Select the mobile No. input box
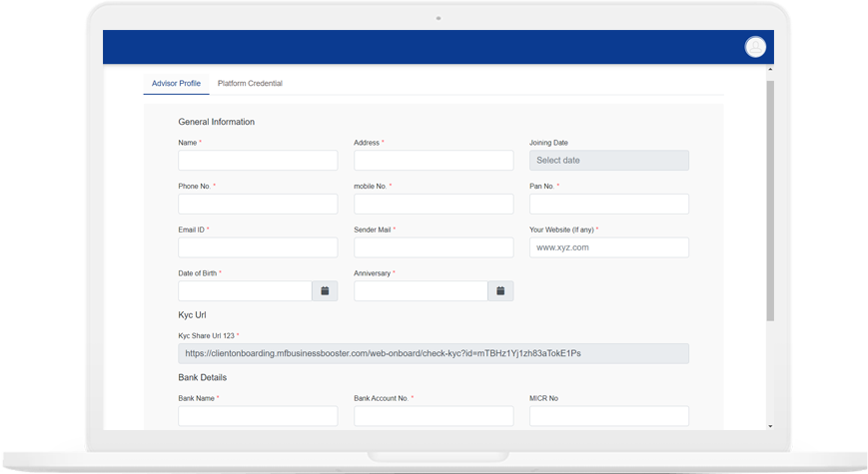This screenshot has width=868, height=474. click(434, 204)
